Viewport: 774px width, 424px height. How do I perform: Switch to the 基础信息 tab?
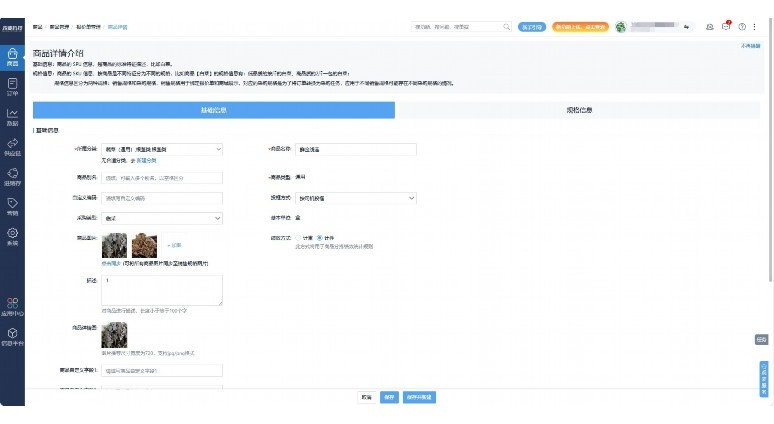[214, 110]
